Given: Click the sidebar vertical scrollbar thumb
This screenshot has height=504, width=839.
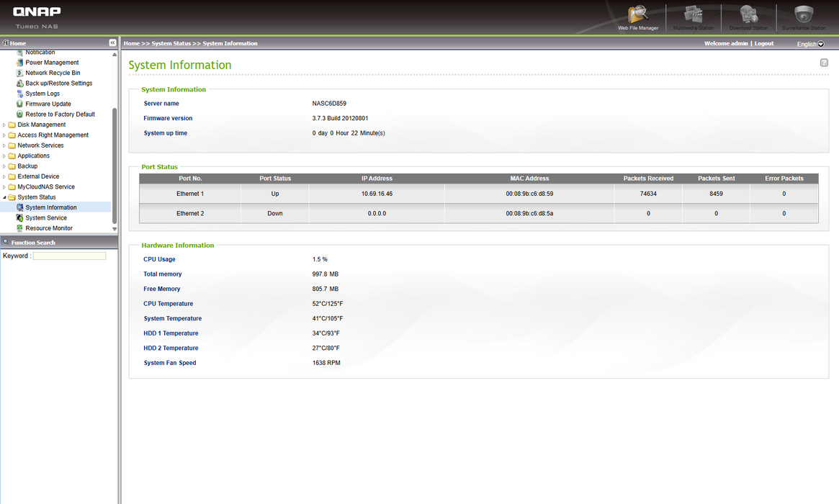Looking at the screenshot, I should pos(115,166).
